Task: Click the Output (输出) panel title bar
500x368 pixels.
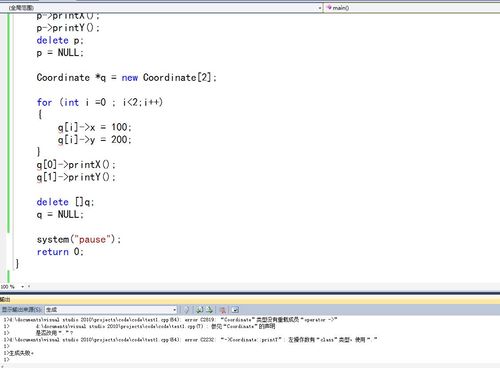Action: [x=250, y=299]
